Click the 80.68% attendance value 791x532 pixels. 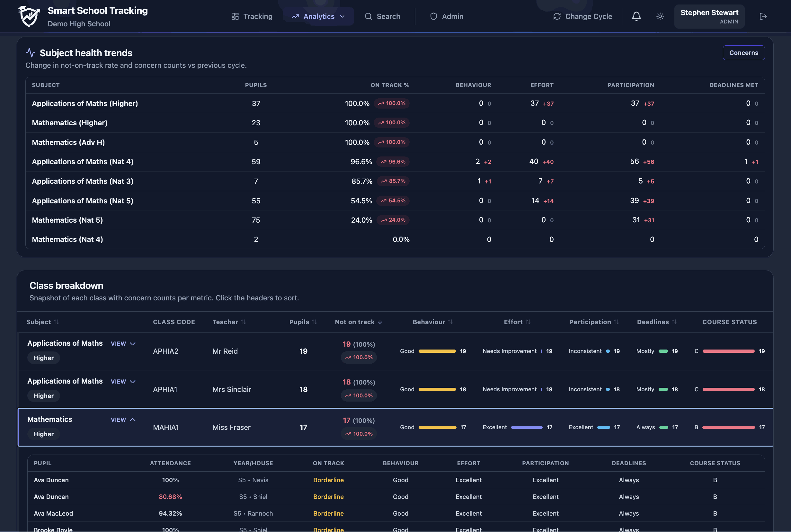tap(170, 496)
